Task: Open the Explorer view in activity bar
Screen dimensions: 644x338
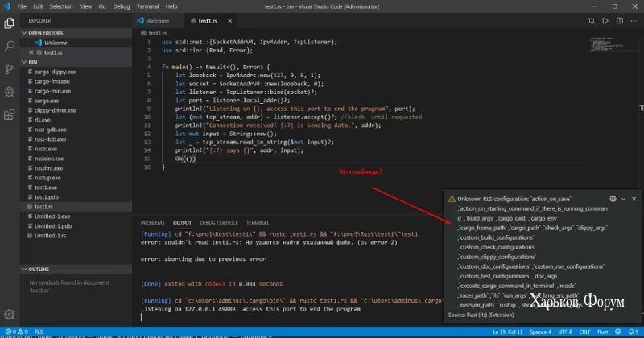Action: [9, 23]
